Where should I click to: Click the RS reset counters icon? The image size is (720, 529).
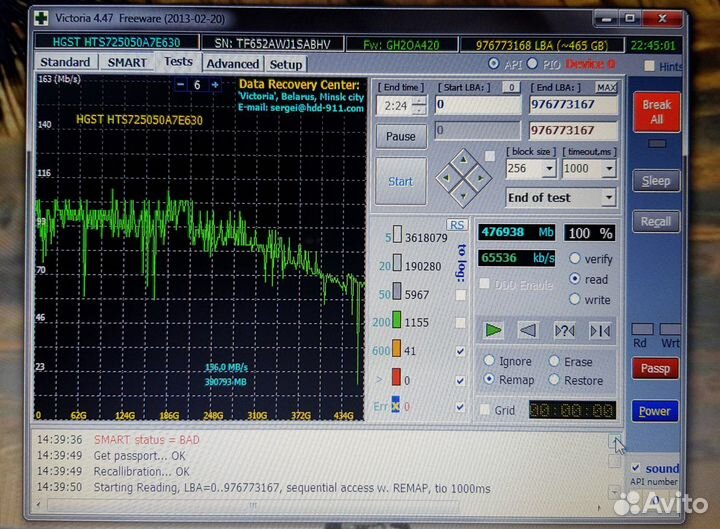tap(457, 225)
